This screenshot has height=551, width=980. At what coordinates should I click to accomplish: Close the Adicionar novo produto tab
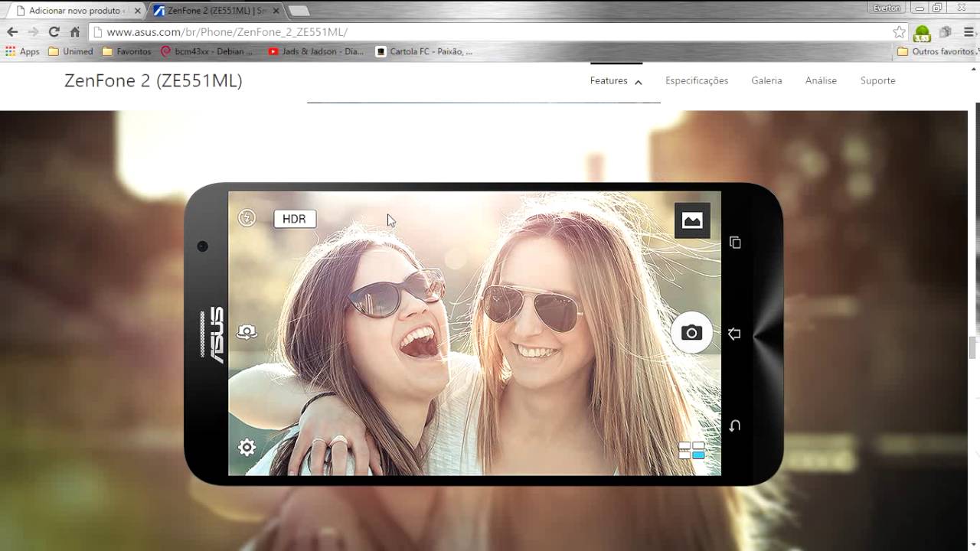[x=138, y=11]
